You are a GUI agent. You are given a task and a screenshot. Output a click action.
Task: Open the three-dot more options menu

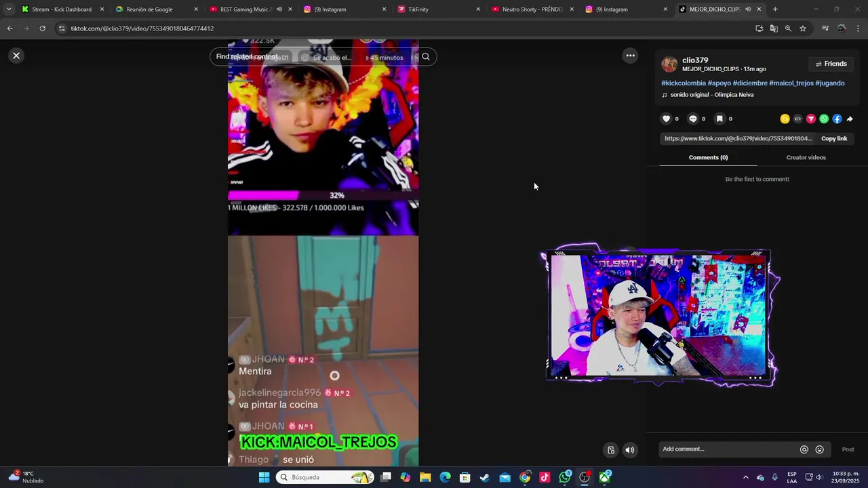click(x=630, y=56)
